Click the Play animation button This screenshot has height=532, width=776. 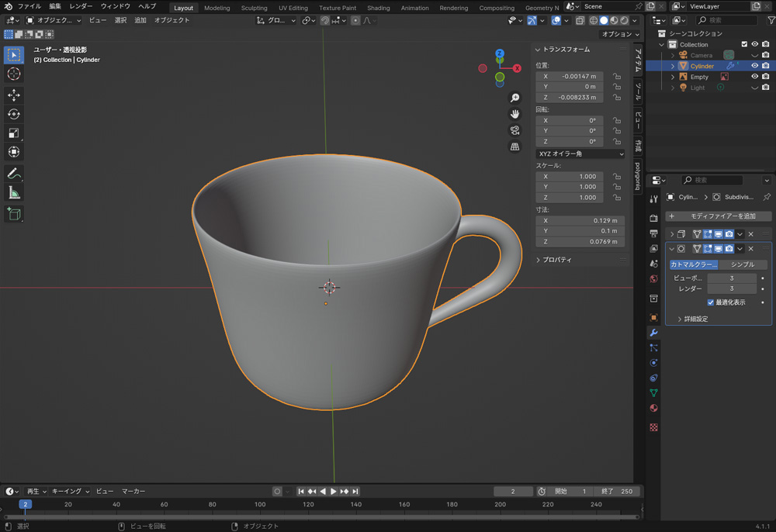pos(334,492)
